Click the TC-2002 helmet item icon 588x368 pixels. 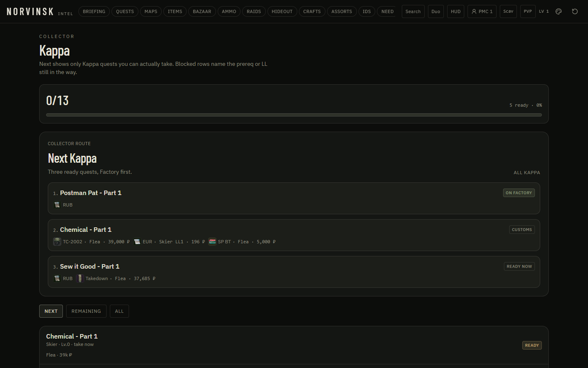click(x=57, y=242)
